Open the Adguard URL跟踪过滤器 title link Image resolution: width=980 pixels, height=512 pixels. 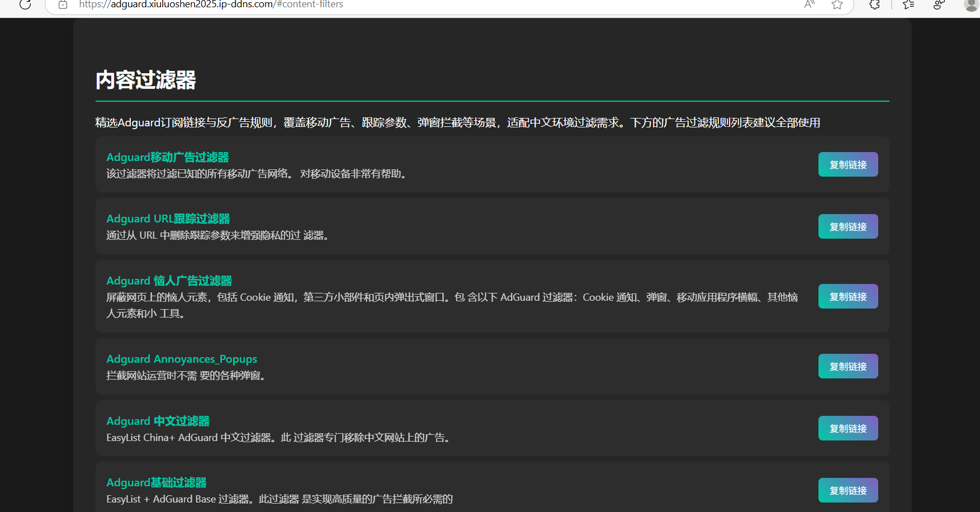168,219
